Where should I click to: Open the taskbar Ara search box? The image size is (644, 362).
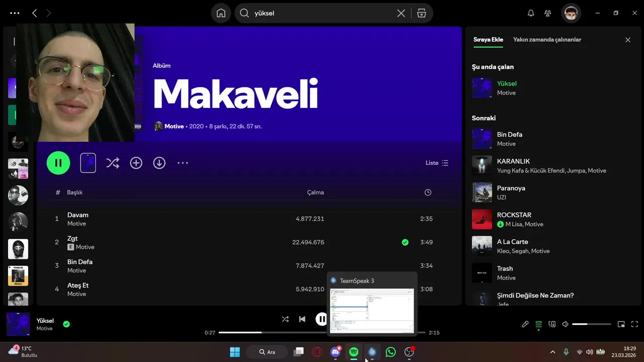click(267, 352)
